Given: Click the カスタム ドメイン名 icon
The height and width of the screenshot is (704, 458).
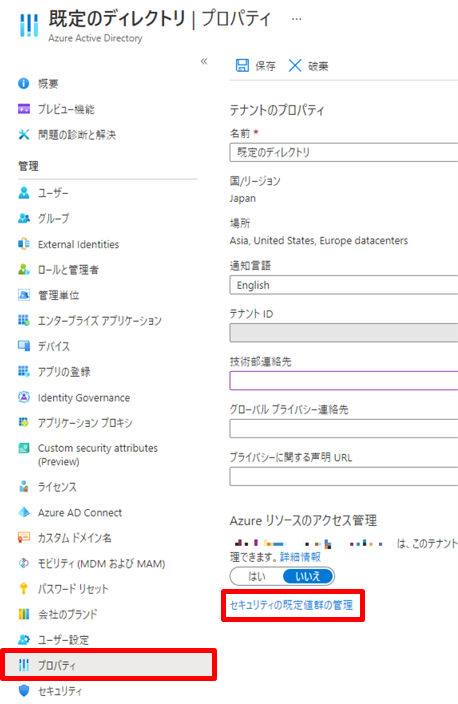Looking at the screenshot, I should coord(24,537).
